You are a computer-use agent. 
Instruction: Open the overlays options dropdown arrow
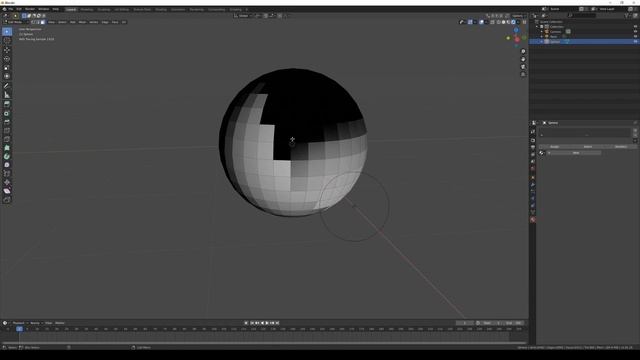(486, 22)
